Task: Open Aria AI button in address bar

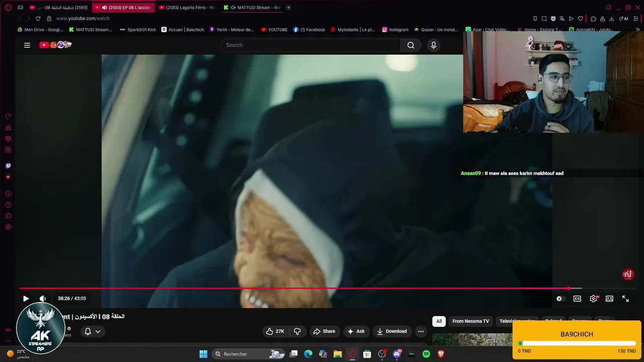Action: [x=623, y=19]
